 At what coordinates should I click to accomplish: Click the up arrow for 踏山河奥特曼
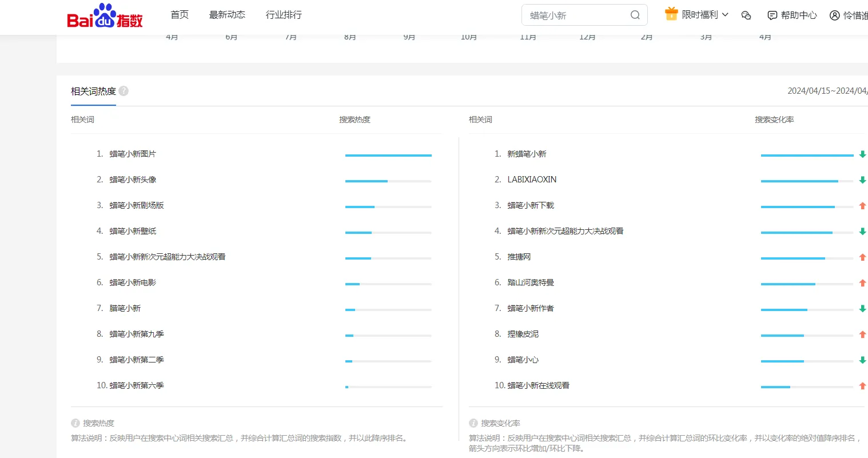click(863, 283)
